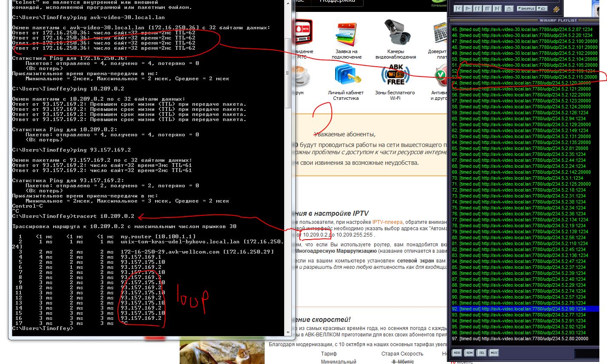Open the 'Камеры видеонаблюдения' camera icon
The image size is (607, 364).
(397, 32)
